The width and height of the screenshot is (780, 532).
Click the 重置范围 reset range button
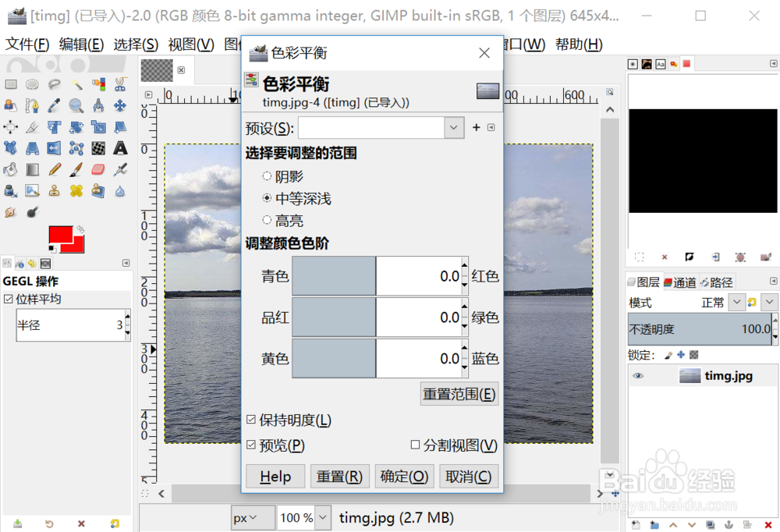(x=459, y=393)
